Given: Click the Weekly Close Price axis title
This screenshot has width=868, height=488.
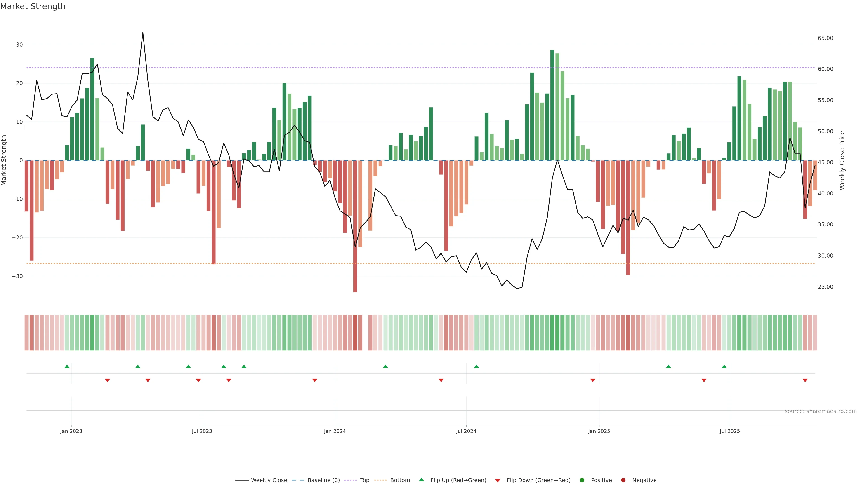Looking at the screenshot, I should tap(842, 160).
